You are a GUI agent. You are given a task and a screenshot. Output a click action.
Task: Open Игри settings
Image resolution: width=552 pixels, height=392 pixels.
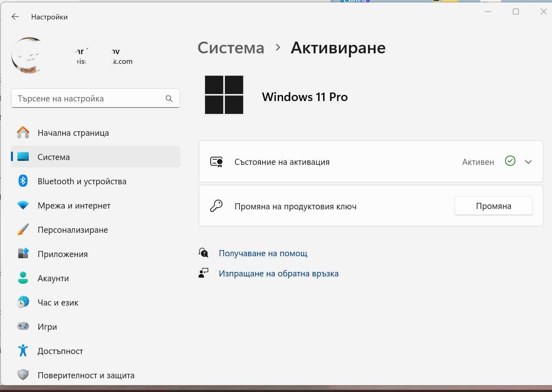(x=95, y=327)
